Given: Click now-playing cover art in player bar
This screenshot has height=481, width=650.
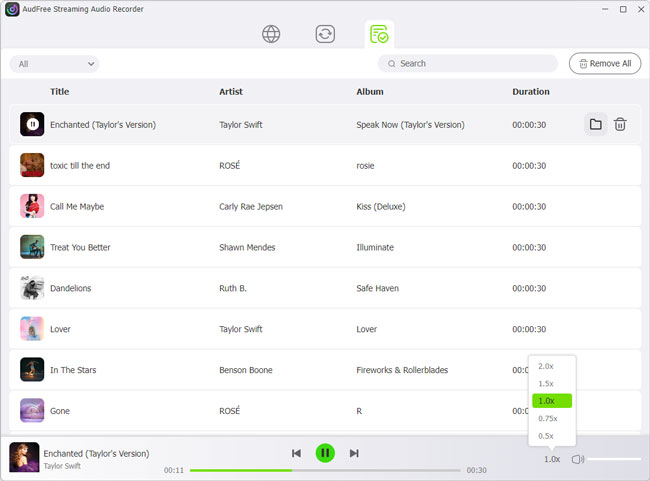Looking at the screenshot, I should click(24, 457).
